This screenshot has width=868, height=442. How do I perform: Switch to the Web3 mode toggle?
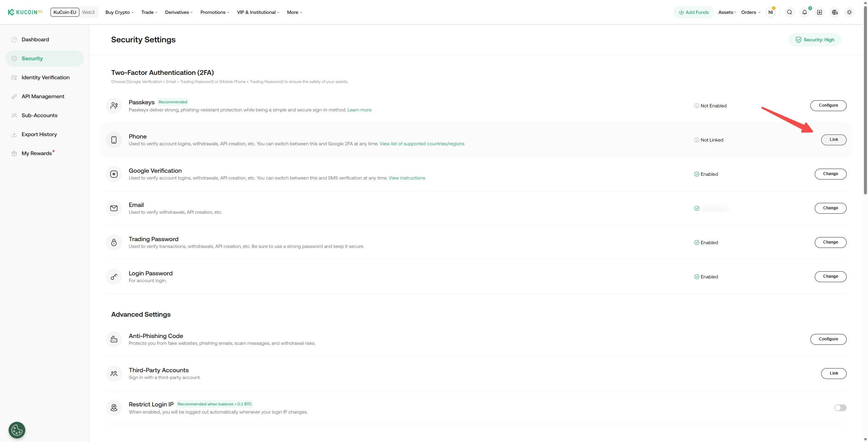(88, 12)
